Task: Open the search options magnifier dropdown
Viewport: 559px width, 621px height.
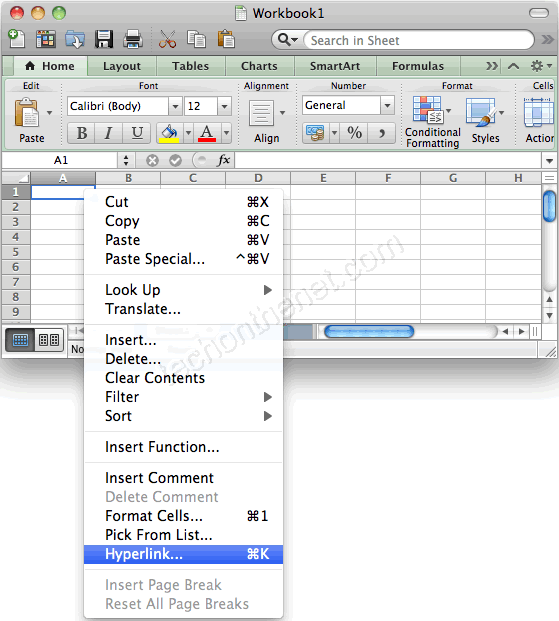Action: pyautogui.click(x=288, y=40)
